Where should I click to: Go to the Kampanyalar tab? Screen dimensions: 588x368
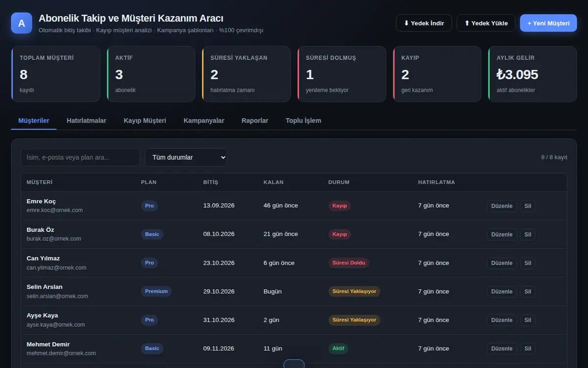coord(204,121)
